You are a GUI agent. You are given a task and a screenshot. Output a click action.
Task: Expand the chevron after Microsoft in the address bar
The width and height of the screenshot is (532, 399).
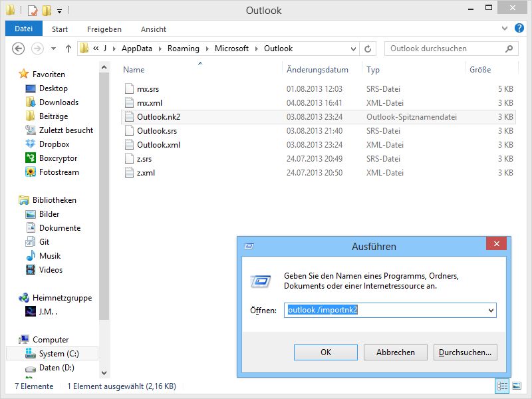[x=257, y=49]
